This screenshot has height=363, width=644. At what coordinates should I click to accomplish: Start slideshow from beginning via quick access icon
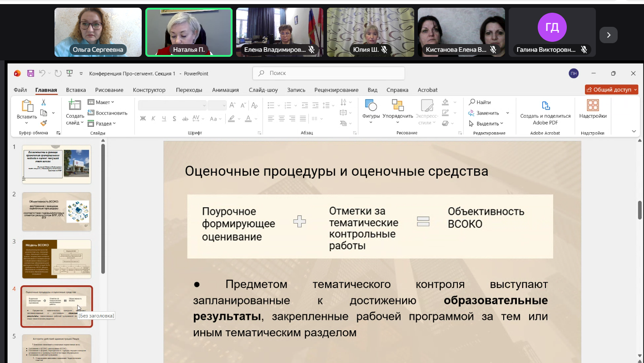(69, 73)
